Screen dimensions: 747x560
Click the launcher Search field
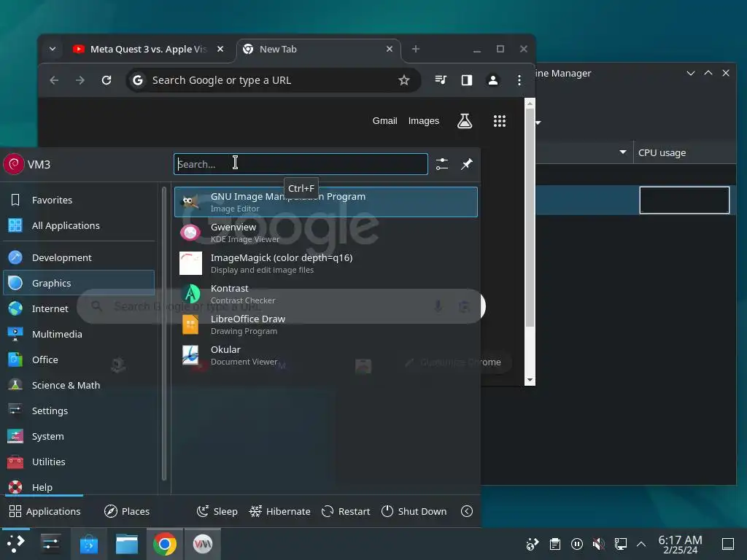(x=301, y=164)
